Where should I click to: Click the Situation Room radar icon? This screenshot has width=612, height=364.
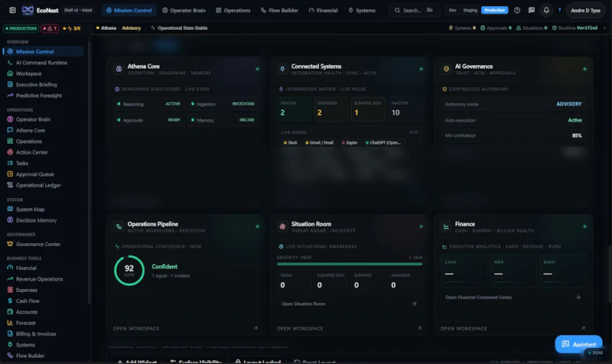pyautogui.click(x=282, y=226)
